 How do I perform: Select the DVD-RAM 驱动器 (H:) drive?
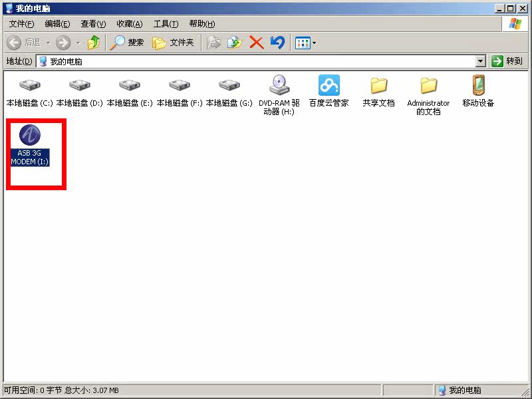pyautogui.click(x=279, y=86)
